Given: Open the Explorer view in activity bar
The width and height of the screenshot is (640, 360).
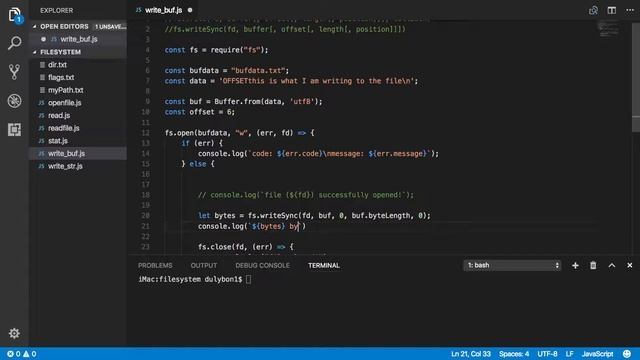Looking at the screenshot, I should pyautogui.click(x=14, y=15).
